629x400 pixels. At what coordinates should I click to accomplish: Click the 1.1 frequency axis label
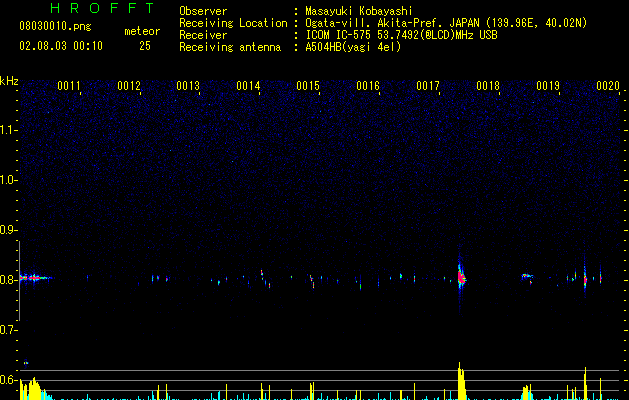click(7, 130)
